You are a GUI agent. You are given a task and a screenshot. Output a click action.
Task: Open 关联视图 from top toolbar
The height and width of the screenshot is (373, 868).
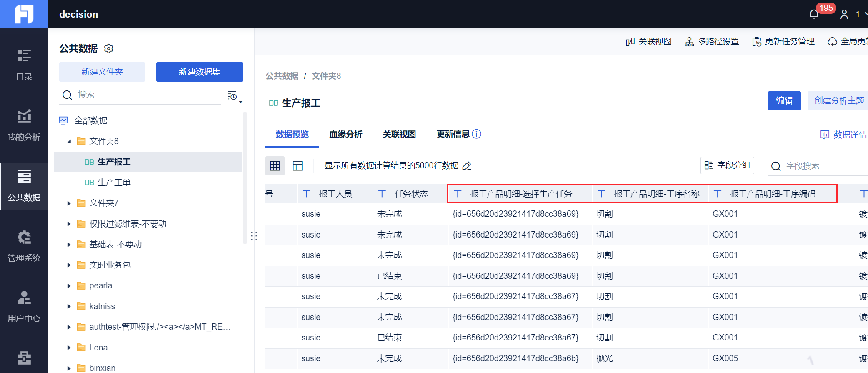click(x=649, y=41)
